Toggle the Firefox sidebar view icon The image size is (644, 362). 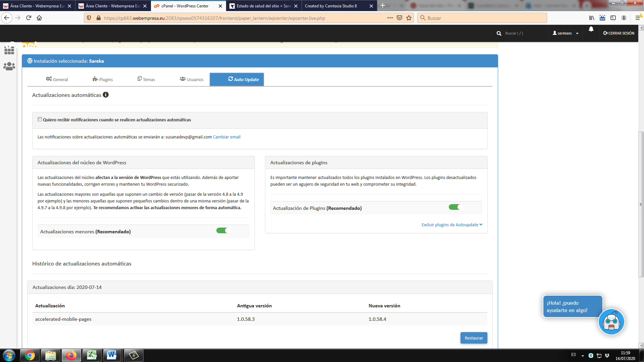click(x=613, y=18)
